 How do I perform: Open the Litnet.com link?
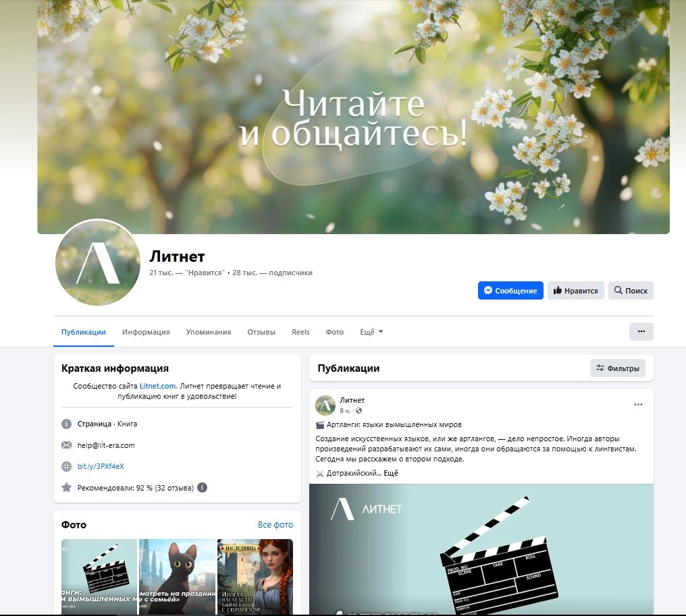click(159, 386)
